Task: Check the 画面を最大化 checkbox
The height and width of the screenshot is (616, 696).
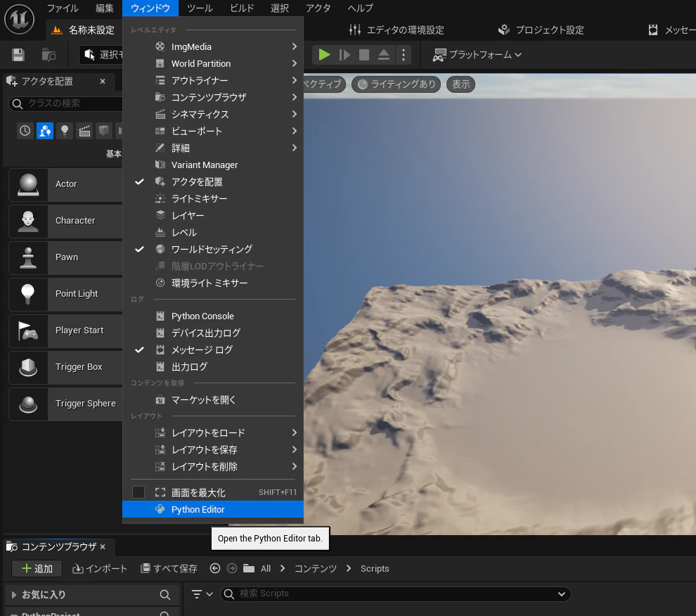Action: (x=138, y=492)
